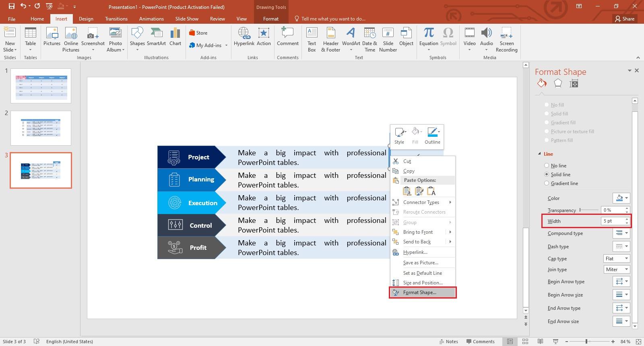644x346 pixels.
Task: Open Style button in mini toolbar
Action: point(399,136)
